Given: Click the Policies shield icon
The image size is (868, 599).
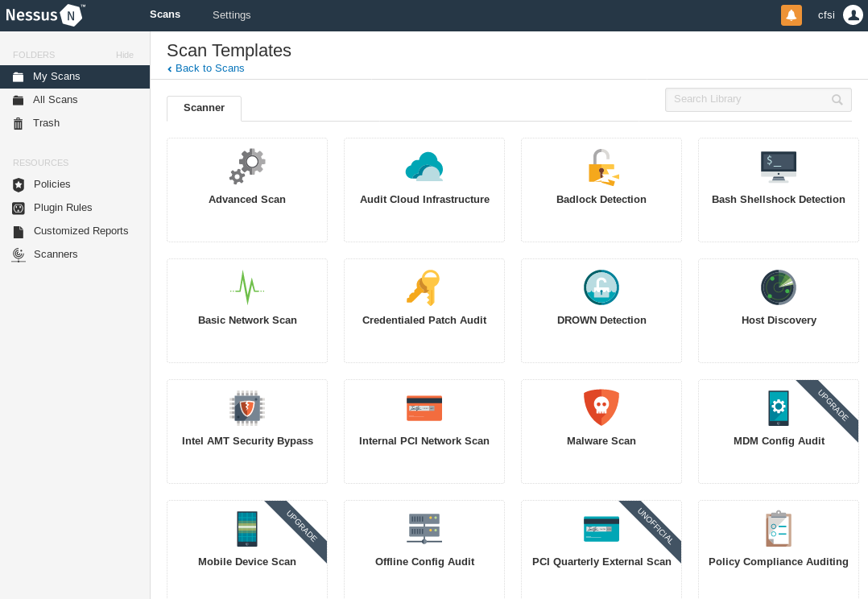Looking at the screenshot, I should (x=19, y=185).
